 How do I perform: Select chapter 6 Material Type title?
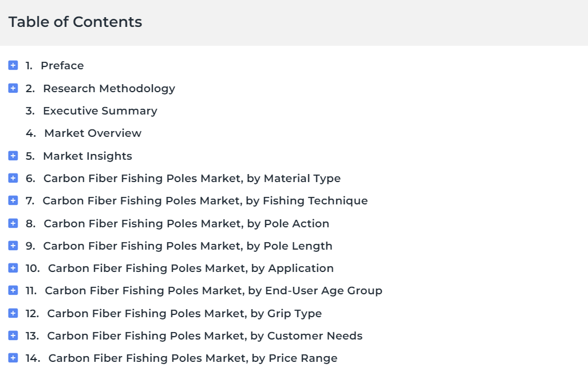(x=192, y=179)
